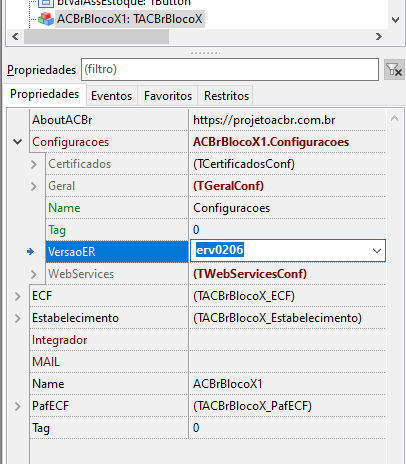Click the ACBrBlocoX1.Configuracoes value
The height and width of the screenshot is (464, 406).
coord(271,142)
